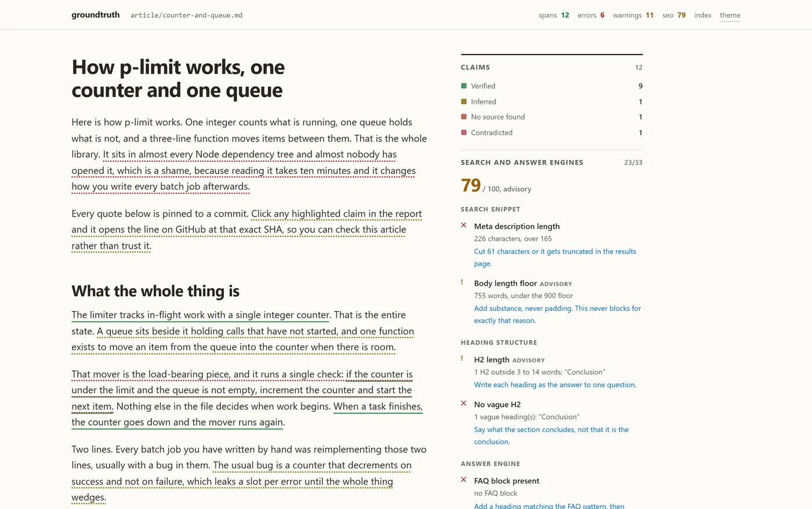
Task: Select the Verified claims row label
Action: tap(483, 86)
